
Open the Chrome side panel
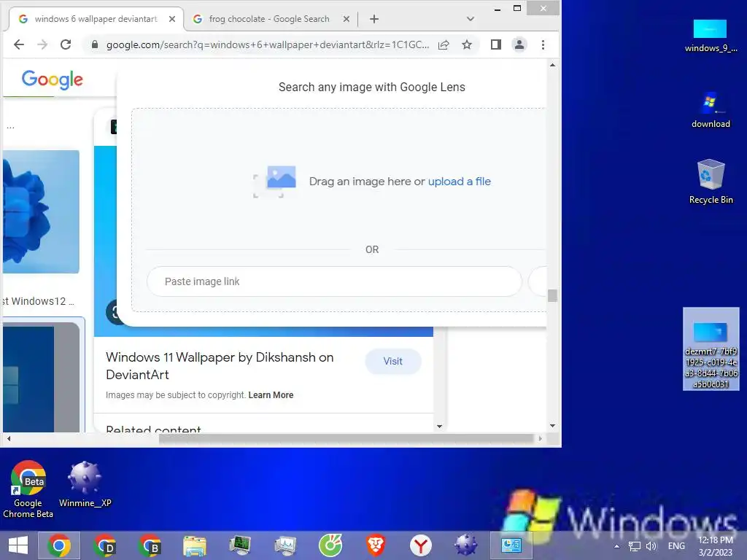[496, 44]
